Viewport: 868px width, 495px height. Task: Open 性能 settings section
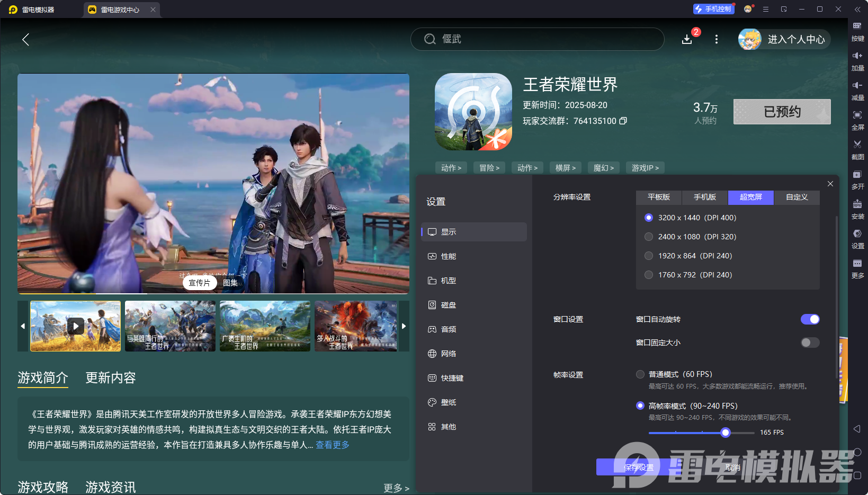point(474,256)
